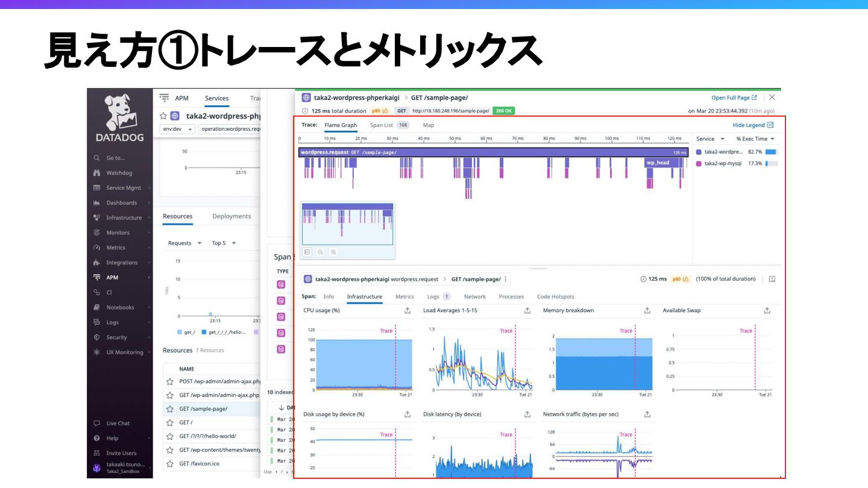Image resolution: width=868 pixels, height=488 pixels.
Task: Close the trace side panel
Action: (x=772, y=97)
